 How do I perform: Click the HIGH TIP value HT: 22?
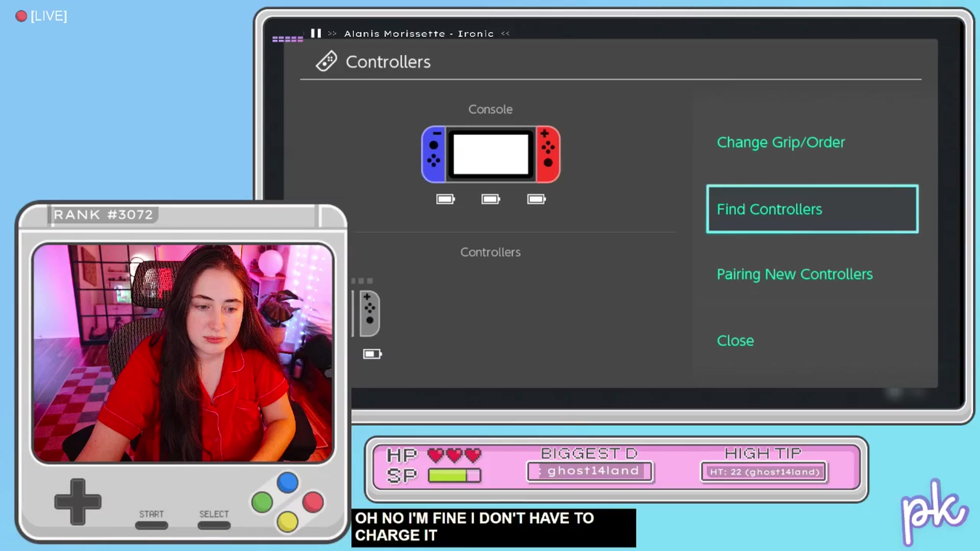pos(764,472)
